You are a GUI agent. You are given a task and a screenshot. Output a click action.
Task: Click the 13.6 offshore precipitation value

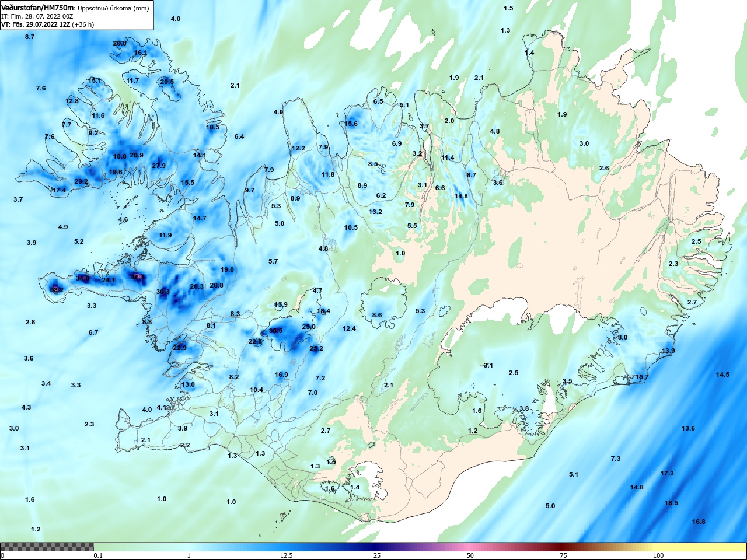click(688, 428)
